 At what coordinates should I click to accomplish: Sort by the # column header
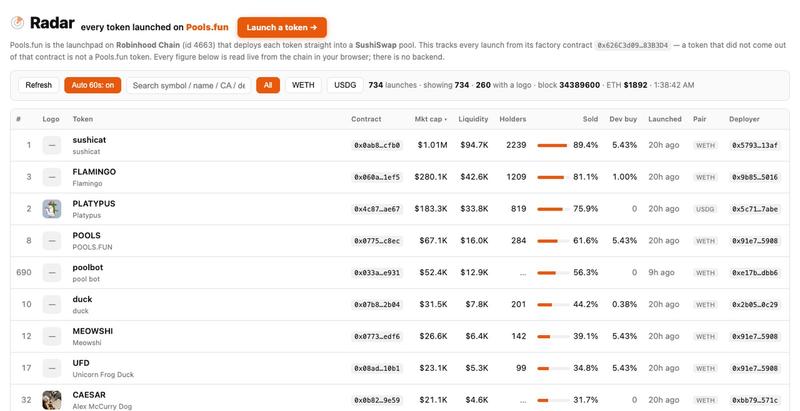(18, 119)
